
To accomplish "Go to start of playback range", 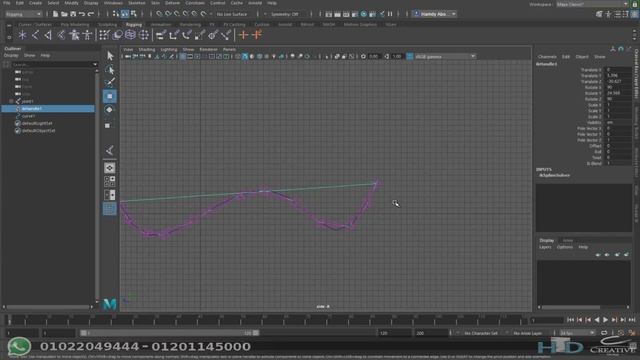I will (x=571, y=320).
